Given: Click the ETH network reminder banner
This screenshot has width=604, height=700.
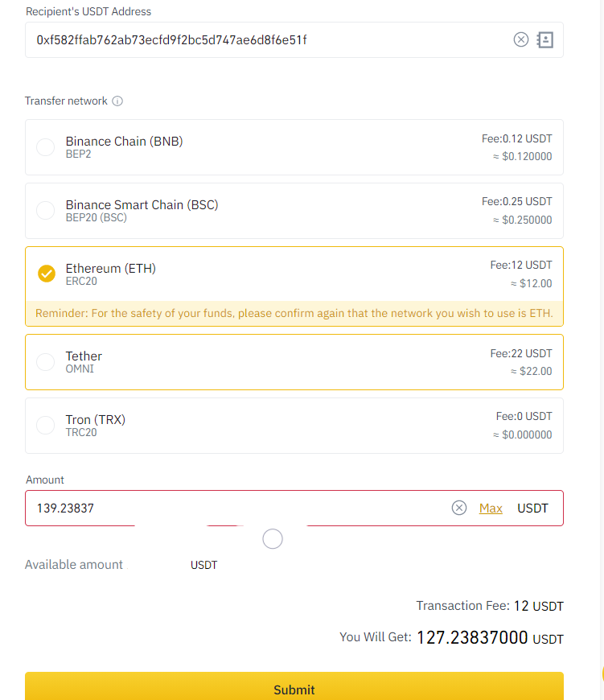Looking at the screenshot, I should (294, 314).
